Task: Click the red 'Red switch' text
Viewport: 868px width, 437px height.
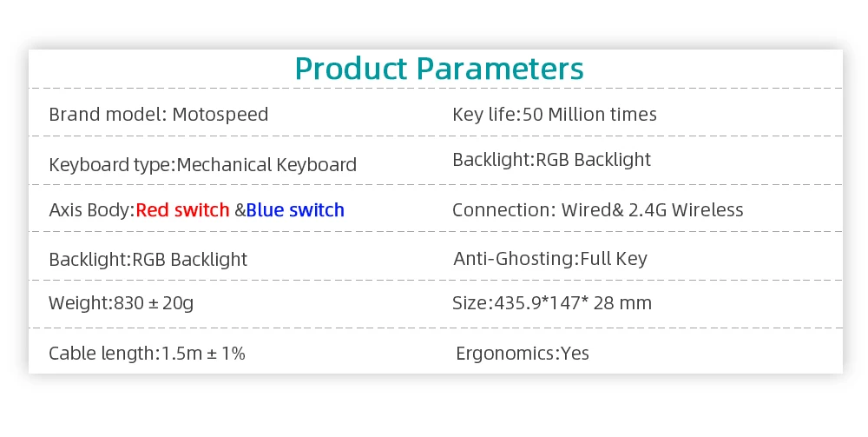Action: tap(182, 210)
